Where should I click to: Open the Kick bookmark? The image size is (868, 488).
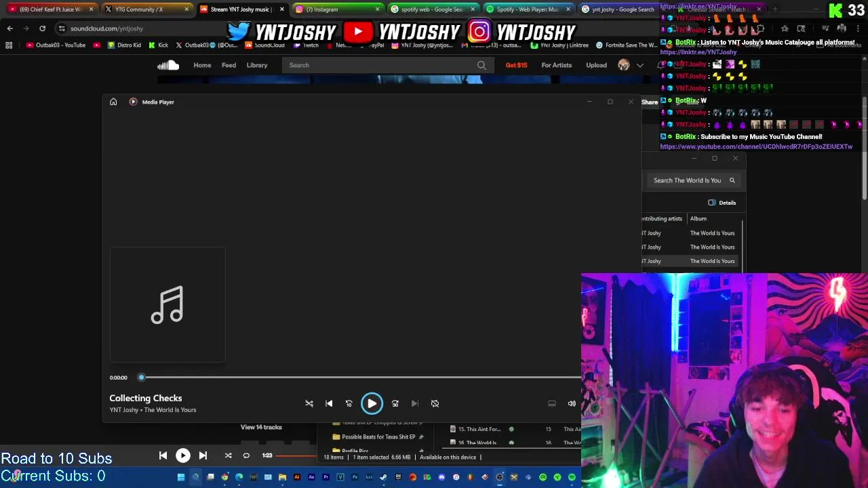tap(158, 45)
